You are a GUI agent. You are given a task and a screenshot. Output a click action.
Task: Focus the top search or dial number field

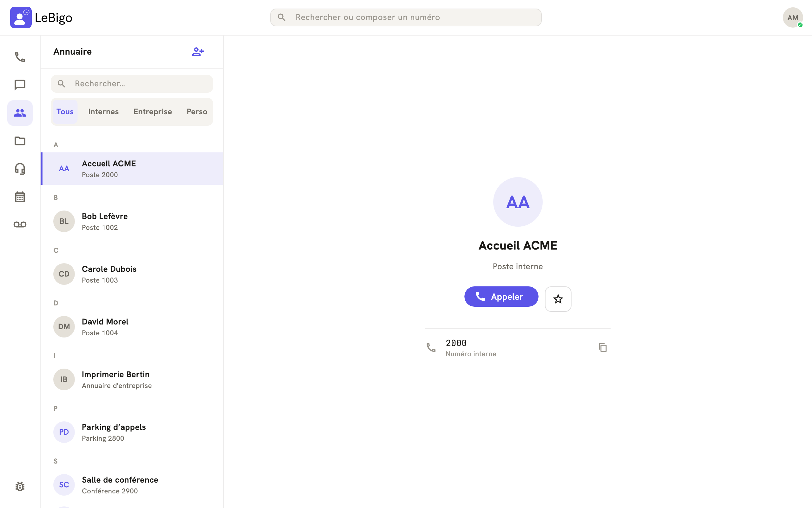[x=406, y=17]
